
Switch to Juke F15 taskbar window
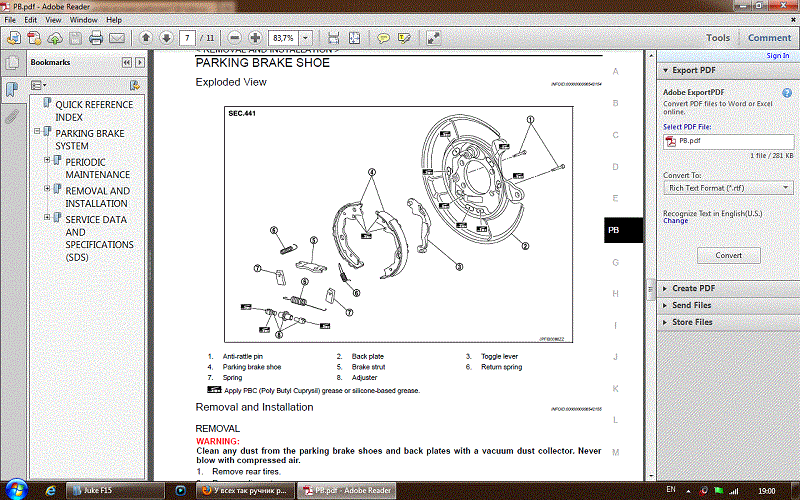coord(115,491)
